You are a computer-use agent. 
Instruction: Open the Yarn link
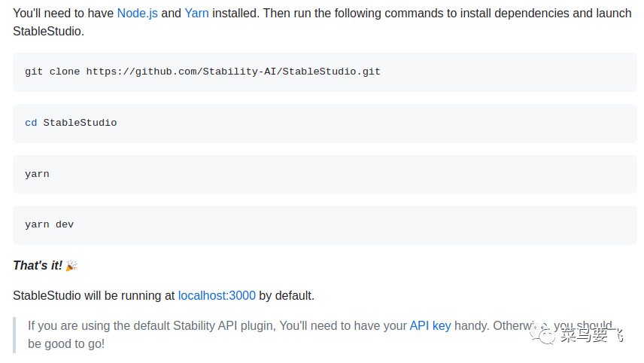(196, 13)
